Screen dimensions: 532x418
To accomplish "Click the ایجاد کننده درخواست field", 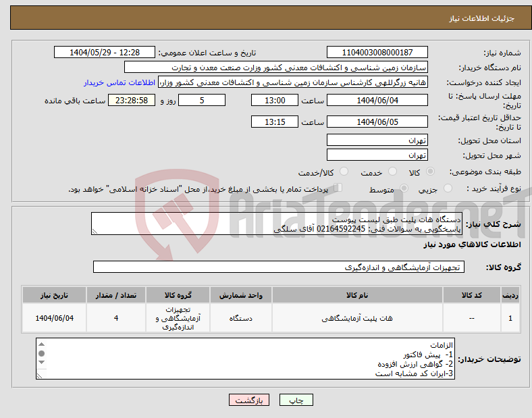I will [x=293, y=82].
